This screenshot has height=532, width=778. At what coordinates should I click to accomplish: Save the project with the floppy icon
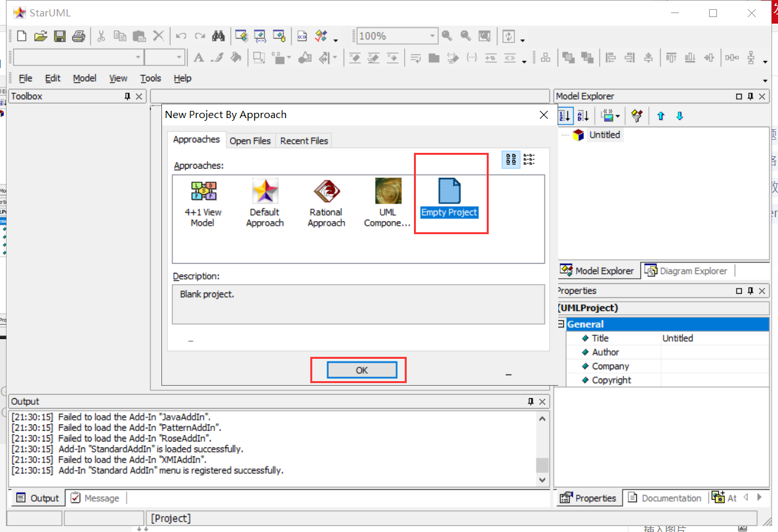[x=60, y=36]
